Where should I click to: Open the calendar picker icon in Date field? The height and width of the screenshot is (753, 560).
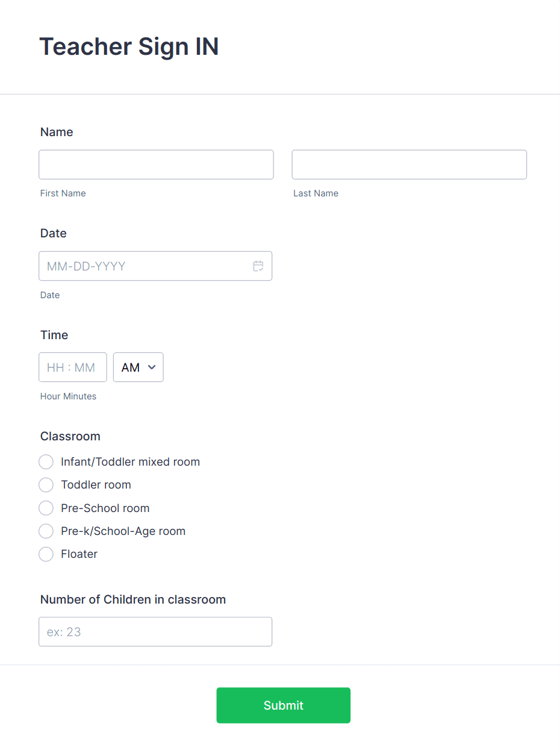pyautogui.click(x=258, y=266)
